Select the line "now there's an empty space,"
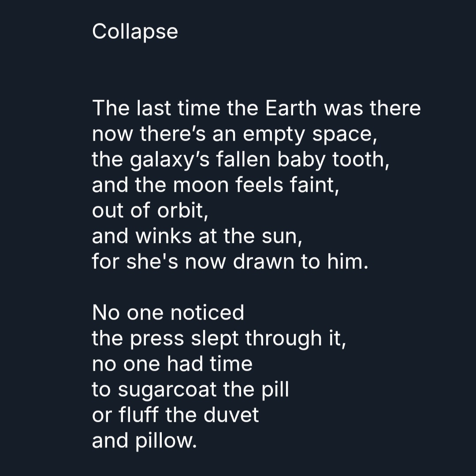This screenshot has height=476, width=476. pos(234,134)
